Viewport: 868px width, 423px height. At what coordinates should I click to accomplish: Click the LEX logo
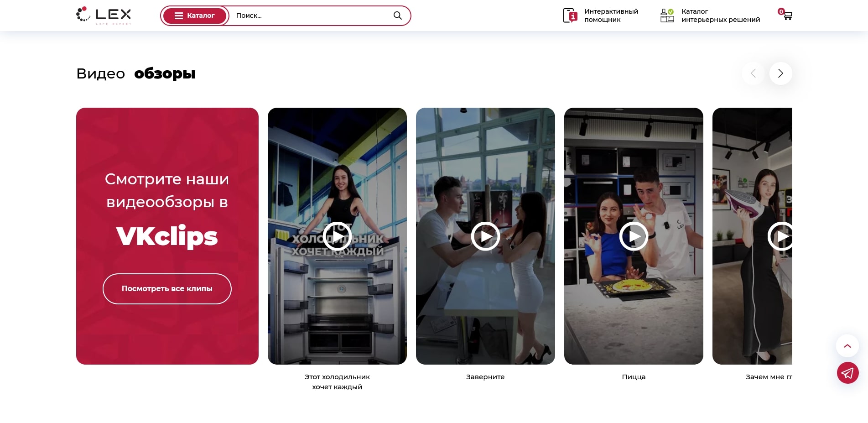point(104,16)
